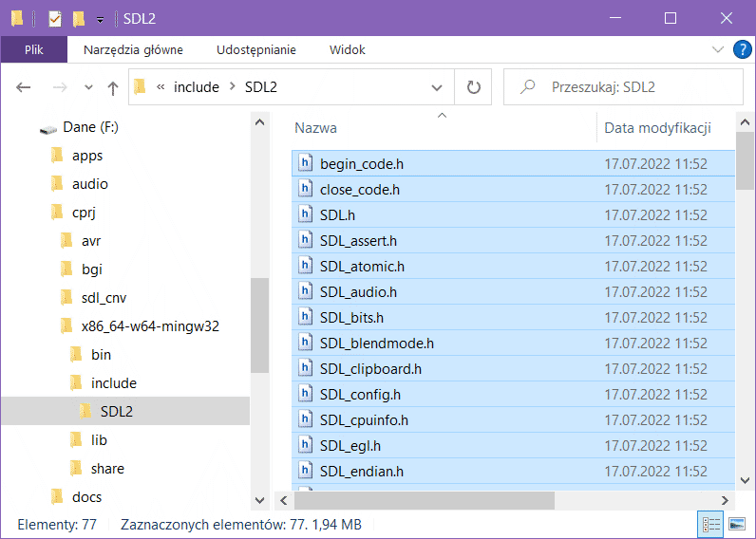
Task: Switch to the Widok tab
Action: (x=347, y=49)
